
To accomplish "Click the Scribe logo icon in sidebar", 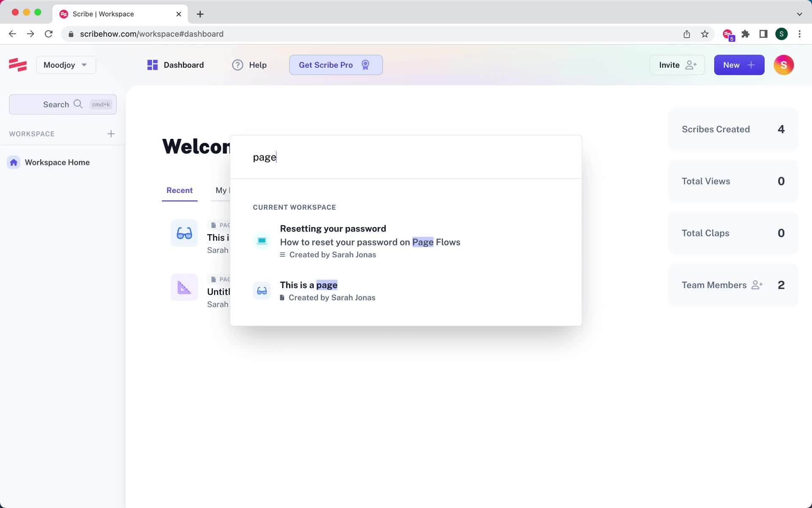I will click(17, 64).
